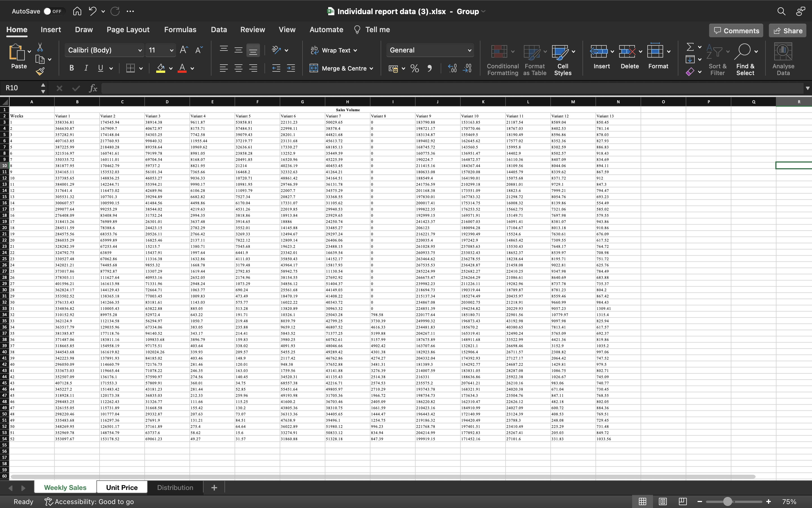The height and width of the screenshot is (508, 812).
Task: Select column H header
Action: (x=347, y=102)
